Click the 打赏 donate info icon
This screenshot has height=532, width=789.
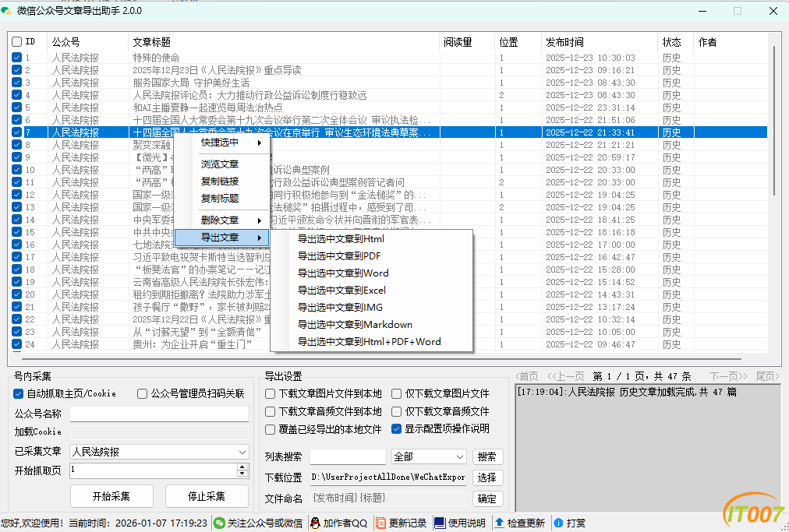click(x=558, y=523)
